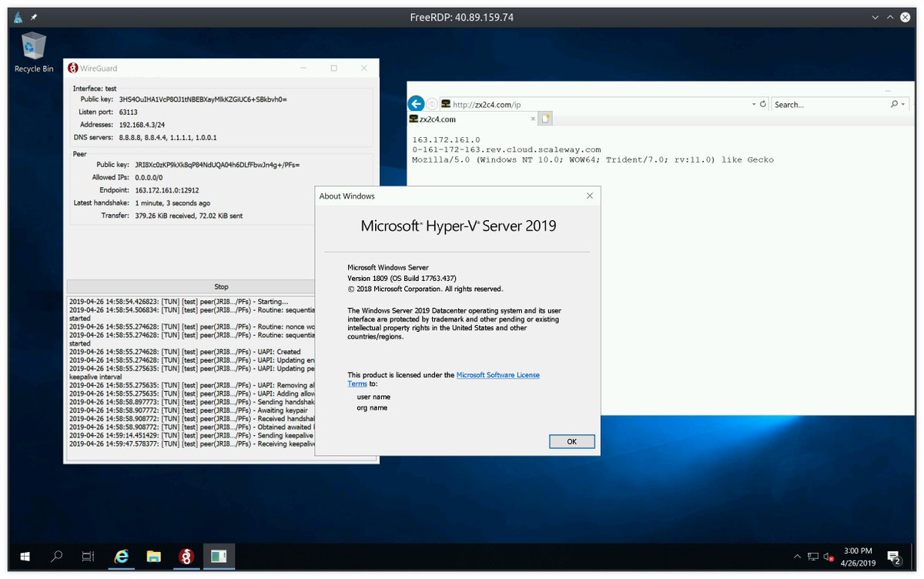This screenshot has width=924, height=579.
Task: Click the Mozilla/5.0 user agent line
Action: pos(593,160)
